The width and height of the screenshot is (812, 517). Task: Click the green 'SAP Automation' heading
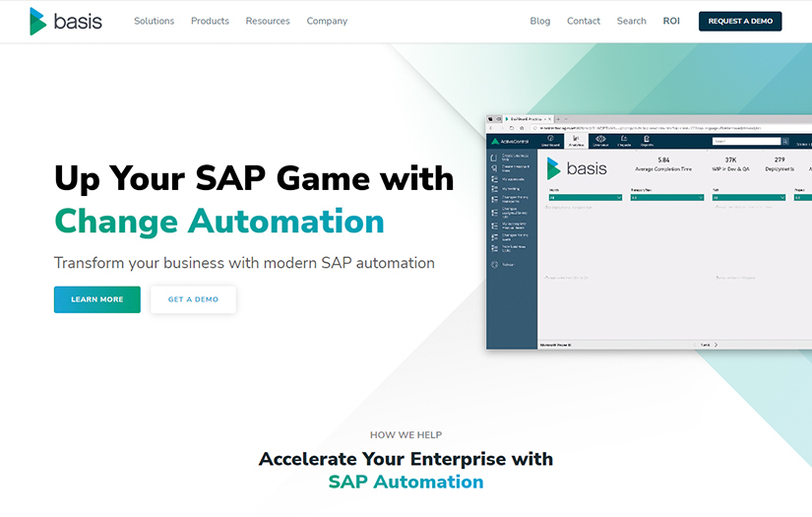point(406,482)
